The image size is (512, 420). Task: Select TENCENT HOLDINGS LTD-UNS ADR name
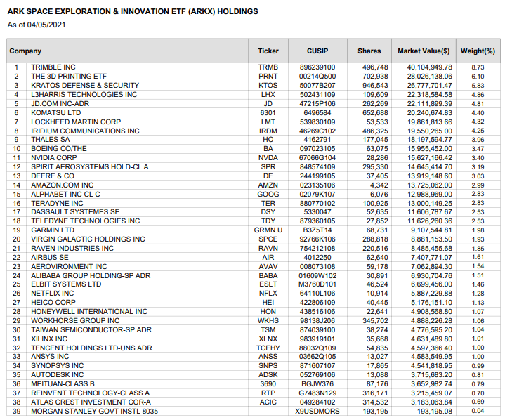click(x=91, y=348)
